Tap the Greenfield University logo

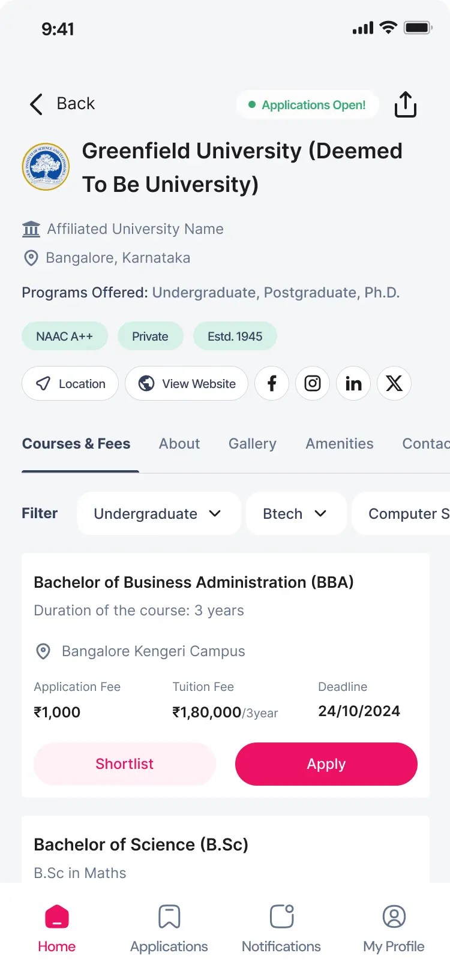(46, 167)
